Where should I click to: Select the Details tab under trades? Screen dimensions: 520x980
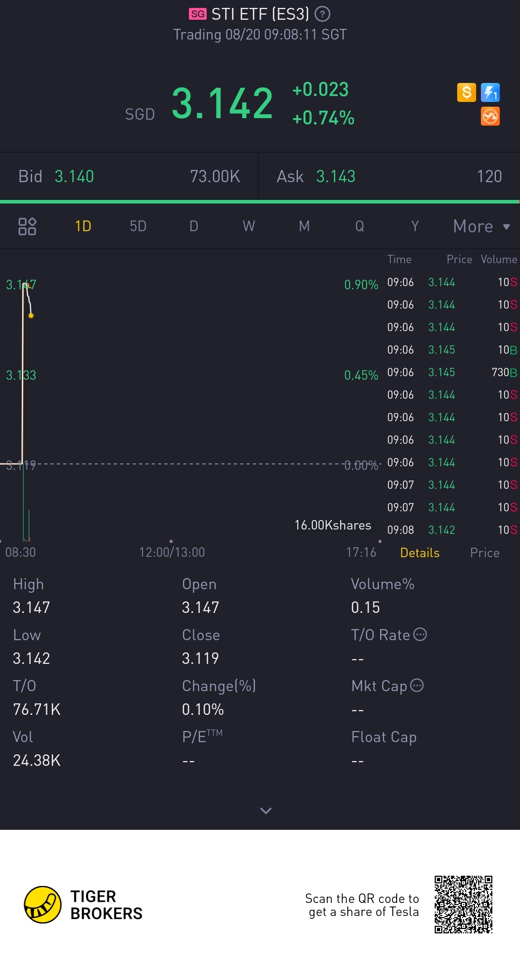point(420,553)
